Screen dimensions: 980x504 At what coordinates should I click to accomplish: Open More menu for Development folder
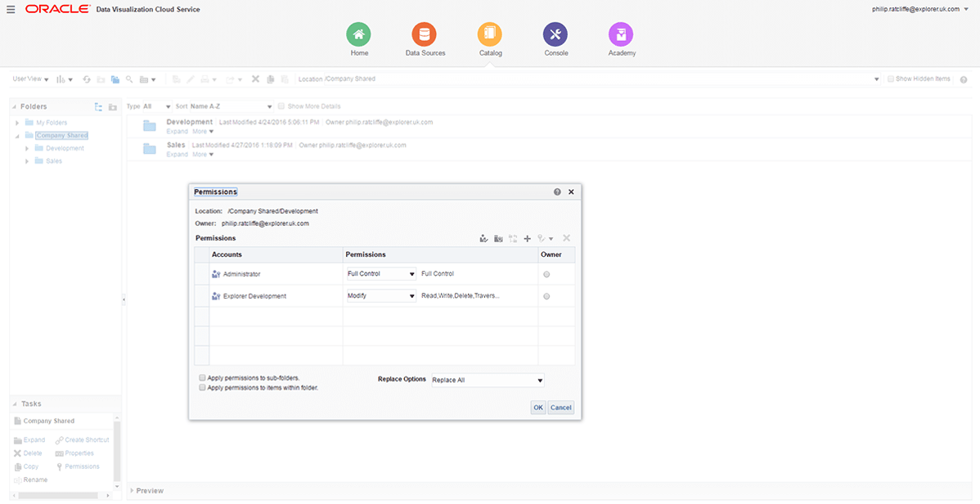(x=203, y=131)
